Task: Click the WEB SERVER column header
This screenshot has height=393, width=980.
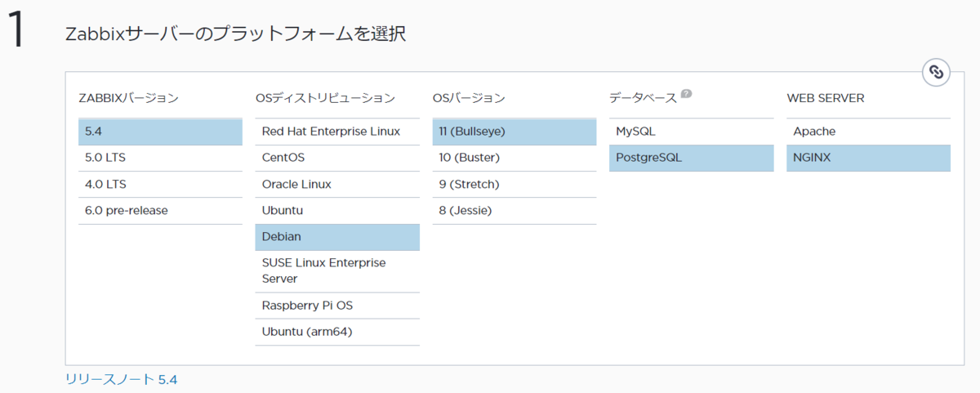Action: point(826,98)
